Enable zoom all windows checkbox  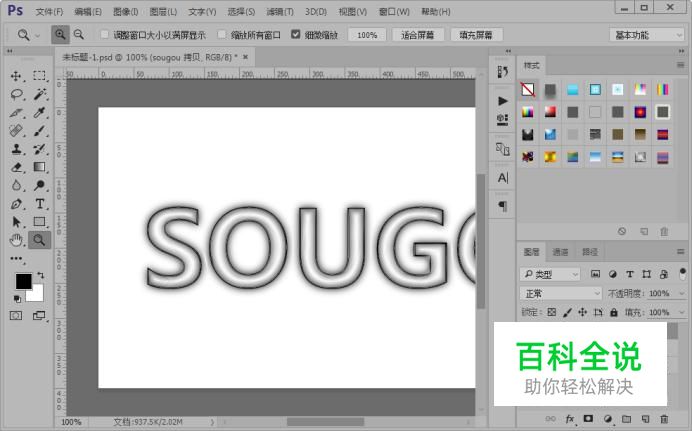(x=222, y=34)
